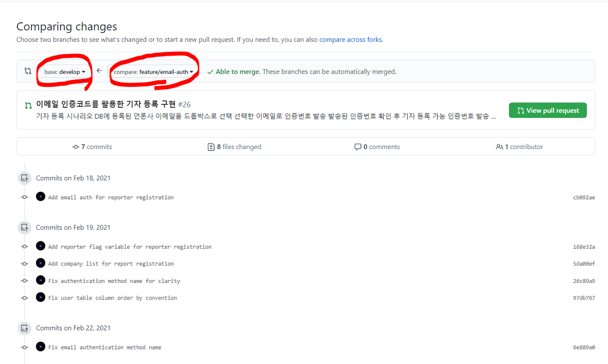Click commit hash 97db767
The height and width of the screenshot is (364, 608).
[584, 298]
